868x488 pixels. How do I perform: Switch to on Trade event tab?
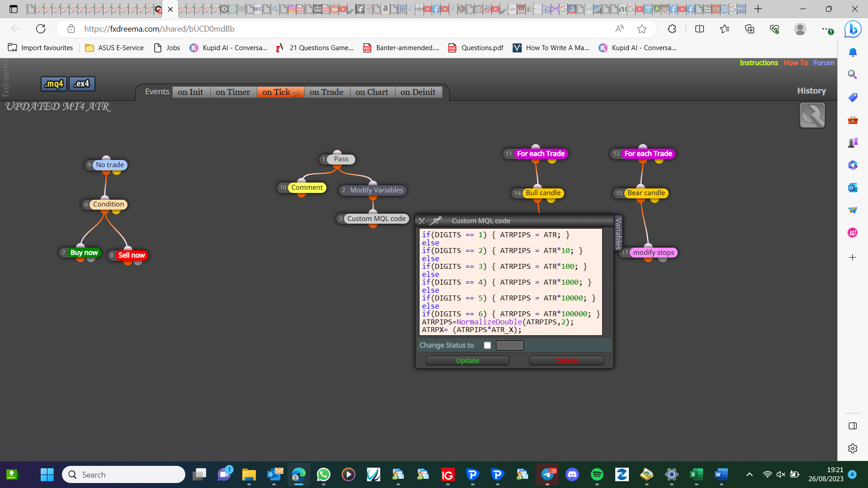[326, 92]
